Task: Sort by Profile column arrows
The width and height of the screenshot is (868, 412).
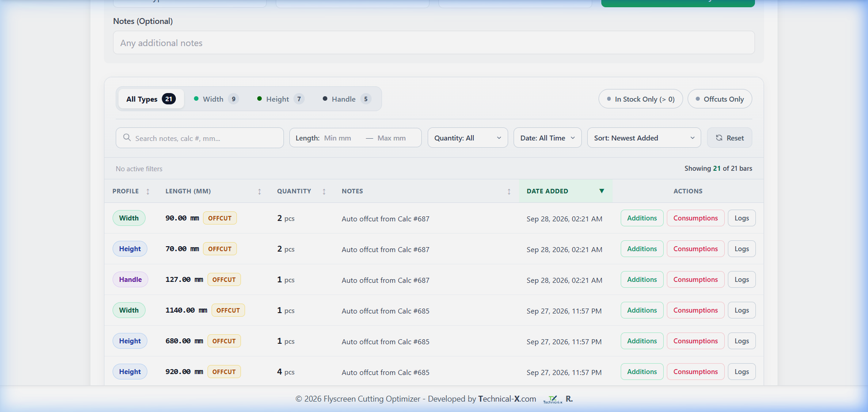Action: (x=148, y=191)
